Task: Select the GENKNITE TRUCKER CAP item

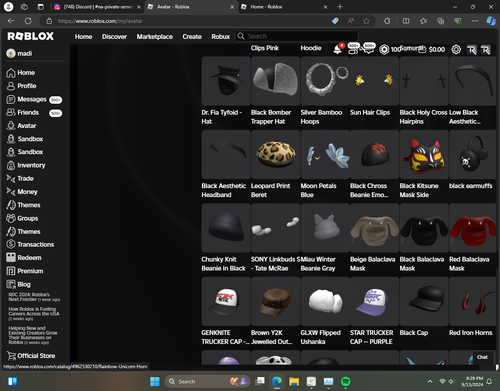Action: 226,301
